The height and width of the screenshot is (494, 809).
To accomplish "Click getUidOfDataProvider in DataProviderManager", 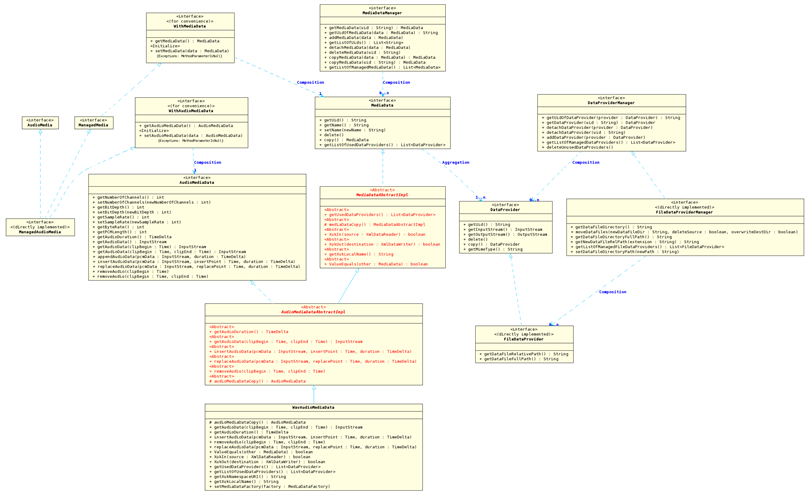I will [611, 118].
